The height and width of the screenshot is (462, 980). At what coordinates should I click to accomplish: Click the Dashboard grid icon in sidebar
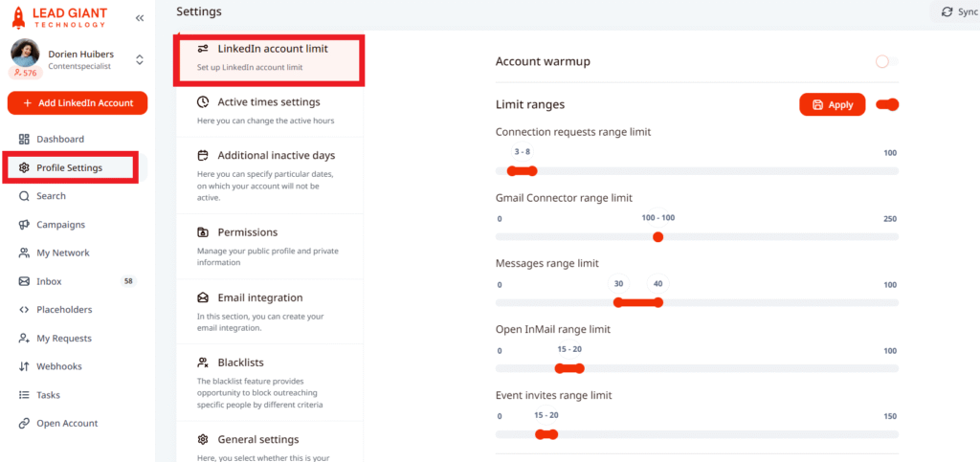[24, 140]
